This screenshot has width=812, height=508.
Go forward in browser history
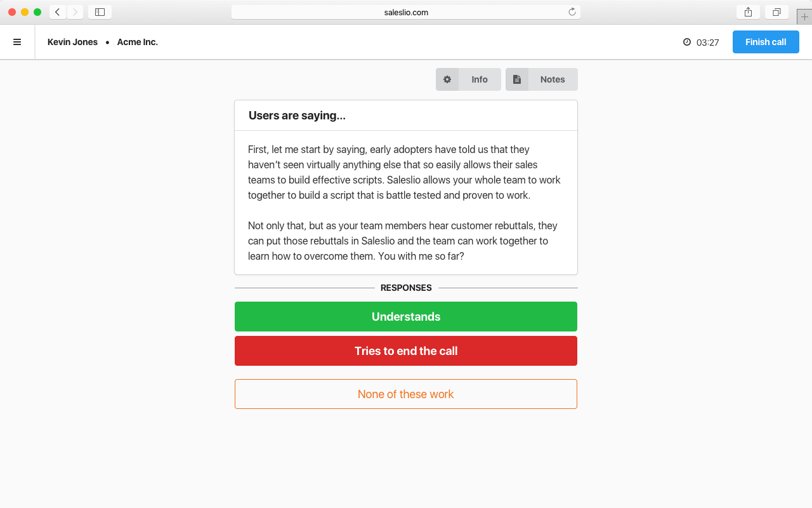(x=75, y=12)
